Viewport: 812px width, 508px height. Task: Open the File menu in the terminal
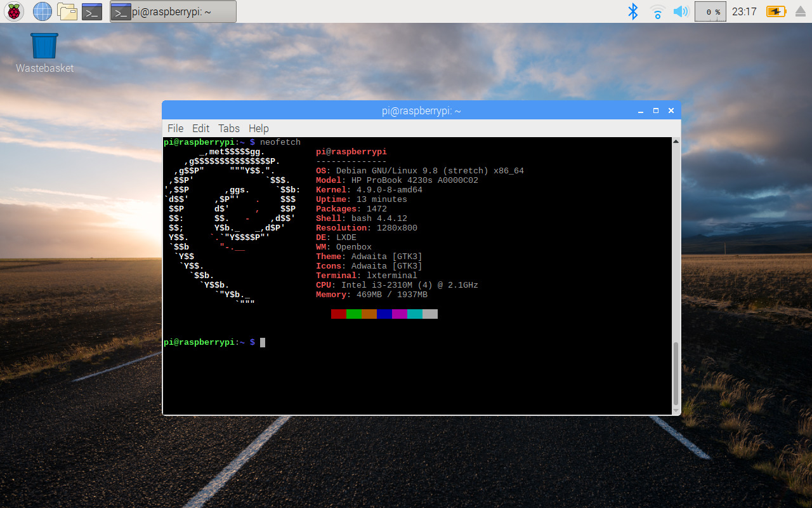[175, 128]
